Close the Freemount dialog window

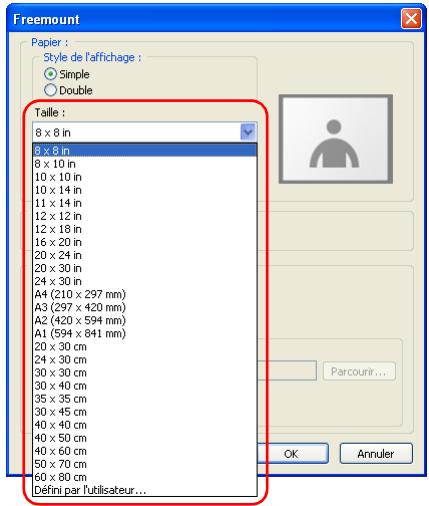pos(411,19)
